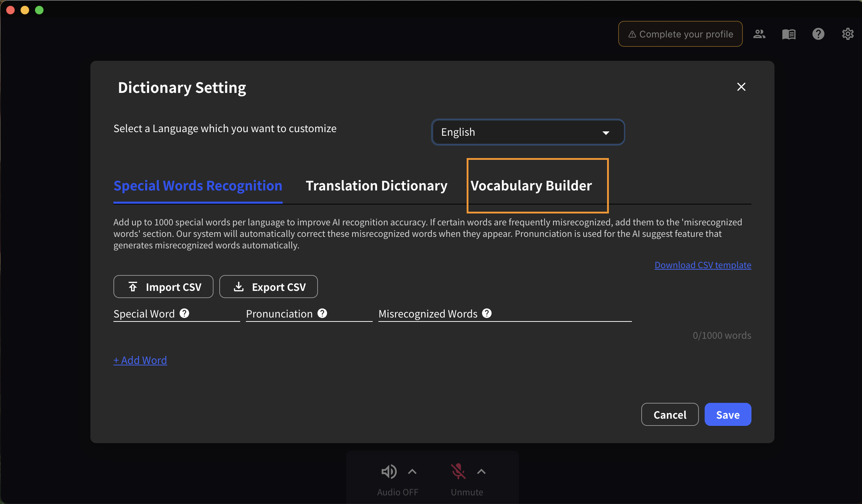The width and height of the screenshot is (862, 504).
Task: Click the + Add Word link
Action: pos(140,360)
